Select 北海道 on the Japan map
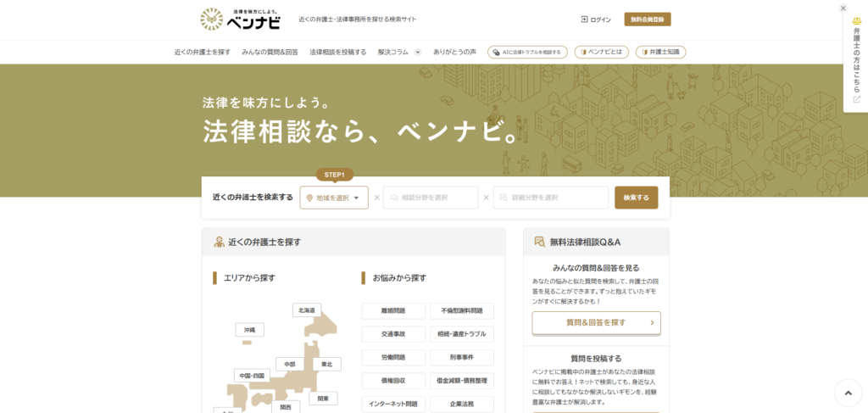The width and height of the screenshot is (868, 413). click(306, 310)
